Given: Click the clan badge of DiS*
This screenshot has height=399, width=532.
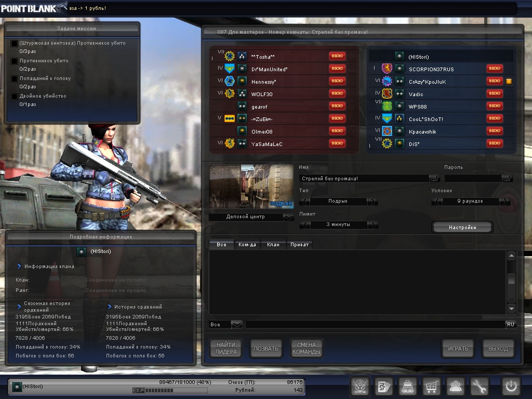Looking at the screenshot, I should coord(387,143).
